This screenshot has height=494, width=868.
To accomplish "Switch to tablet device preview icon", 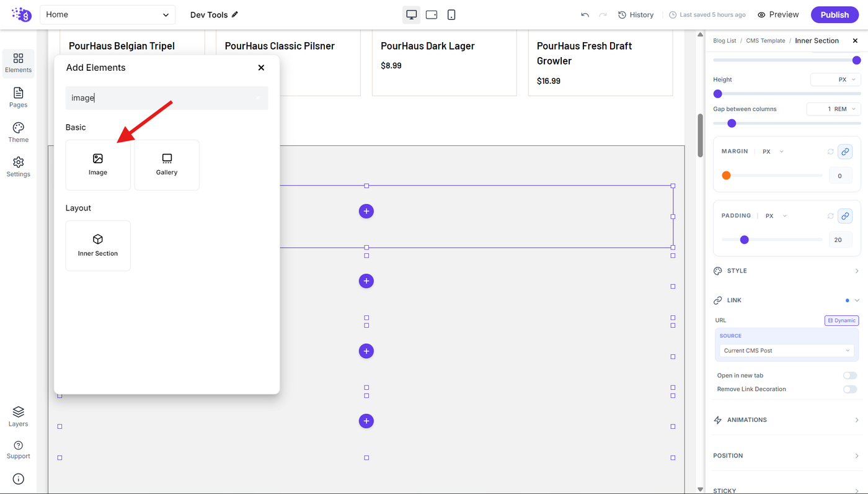I will tap(432, 14).
